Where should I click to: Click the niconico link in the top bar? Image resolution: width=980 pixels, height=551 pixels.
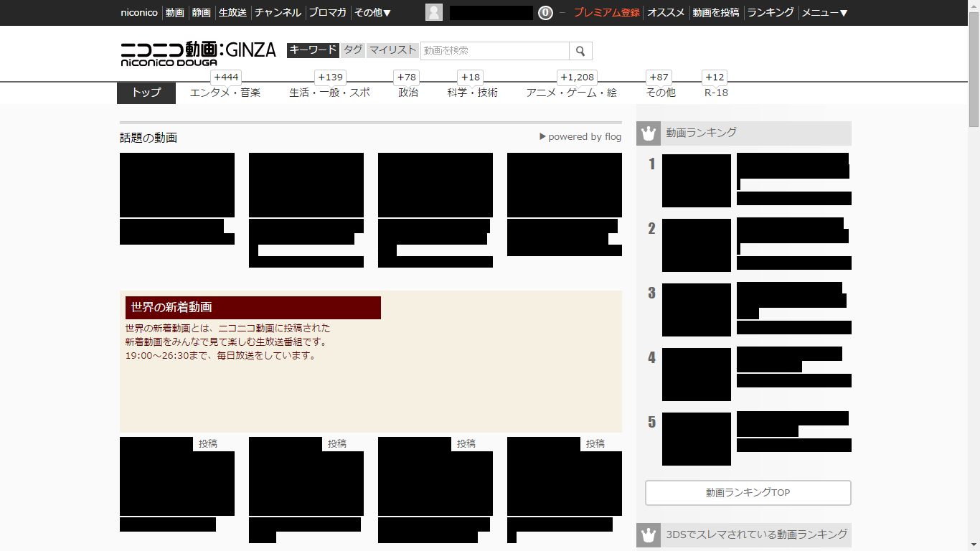pos(139,13)
